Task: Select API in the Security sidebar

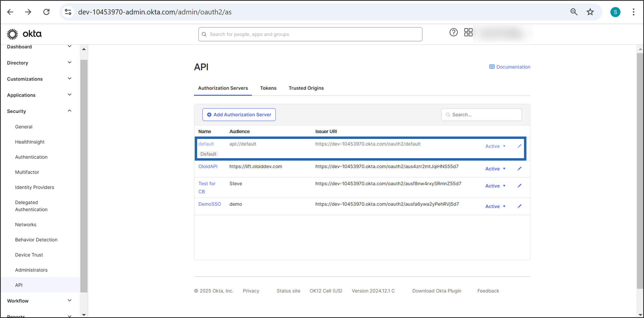Action: pos(40,285)
